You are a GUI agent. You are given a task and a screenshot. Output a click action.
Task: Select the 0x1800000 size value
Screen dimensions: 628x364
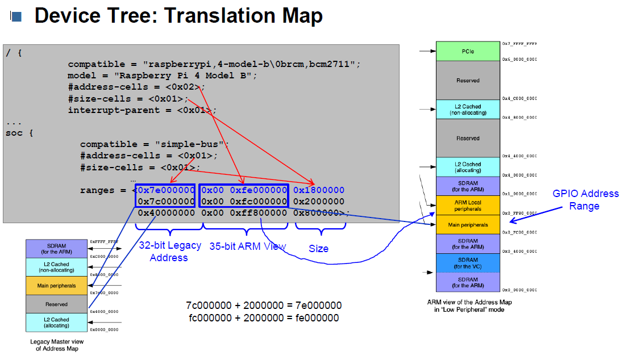click(319, 190)
